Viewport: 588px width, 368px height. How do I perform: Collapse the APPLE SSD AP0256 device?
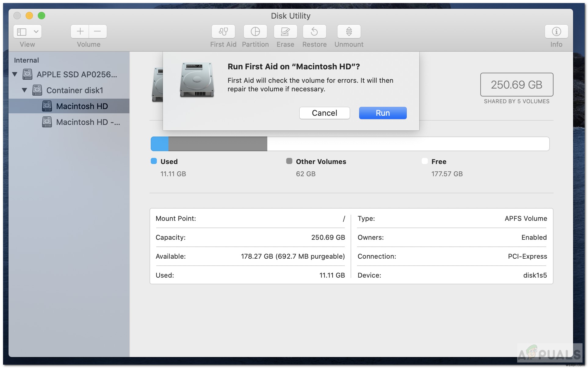coord(15,74)
